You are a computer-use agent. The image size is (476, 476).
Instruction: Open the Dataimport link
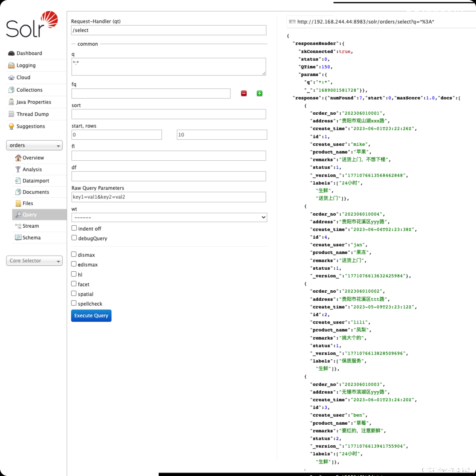coord(36,180)
